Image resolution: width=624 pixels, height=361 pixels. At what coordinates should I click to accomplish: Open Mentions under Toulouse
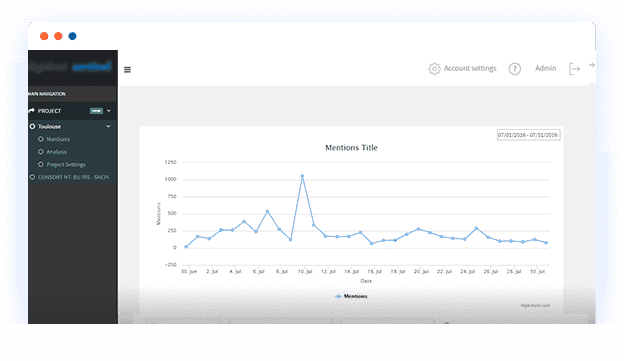pos(58,139)
